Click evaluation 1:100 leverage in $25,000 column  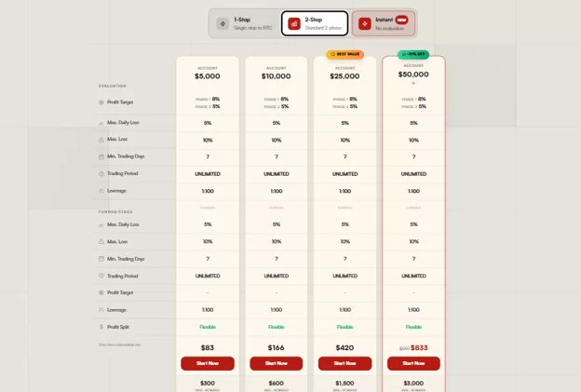point(345,191)
